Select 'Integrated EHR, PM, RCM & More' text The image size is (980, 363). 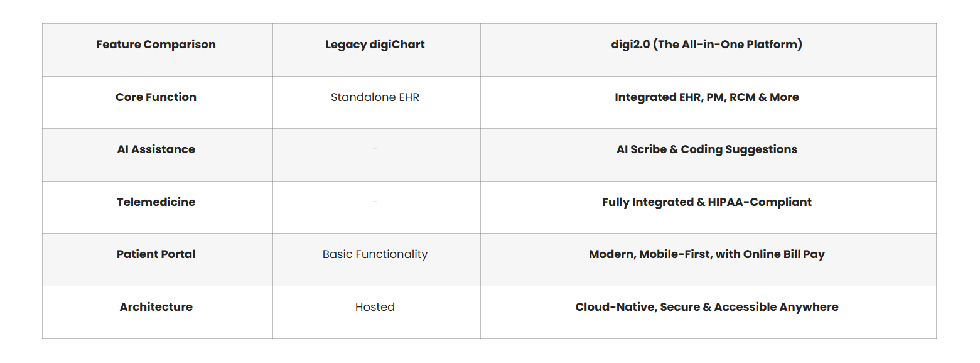(707, 97)
